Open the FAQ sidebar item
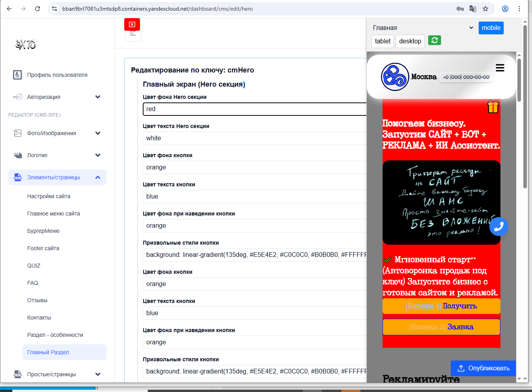 tap(33, 283)
